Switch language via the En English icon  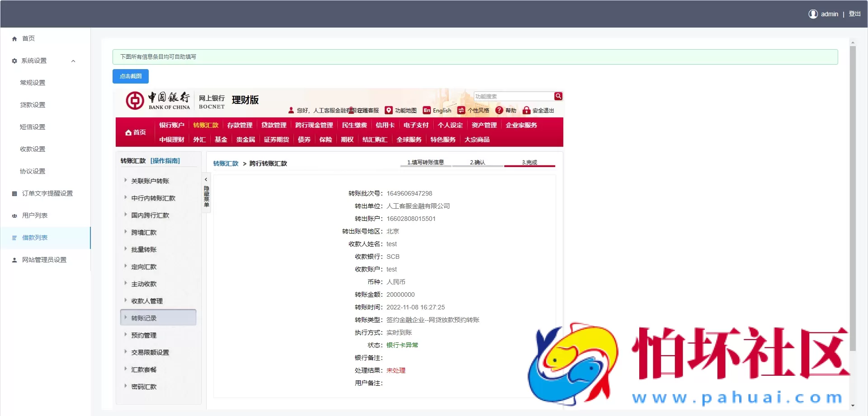(427, 110)
